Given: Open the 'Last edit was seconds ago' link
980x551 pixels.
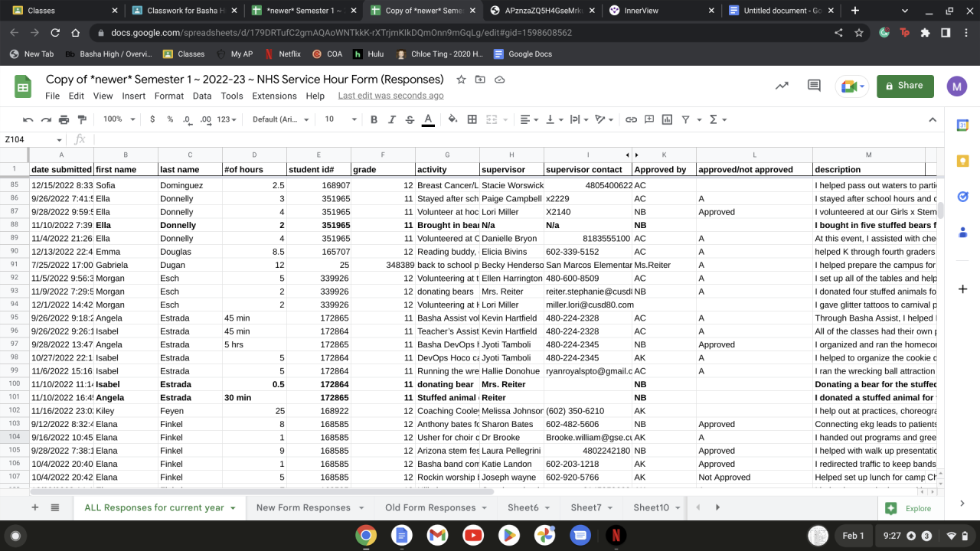Looking at the screenshot, I should (x=390, y=96).
